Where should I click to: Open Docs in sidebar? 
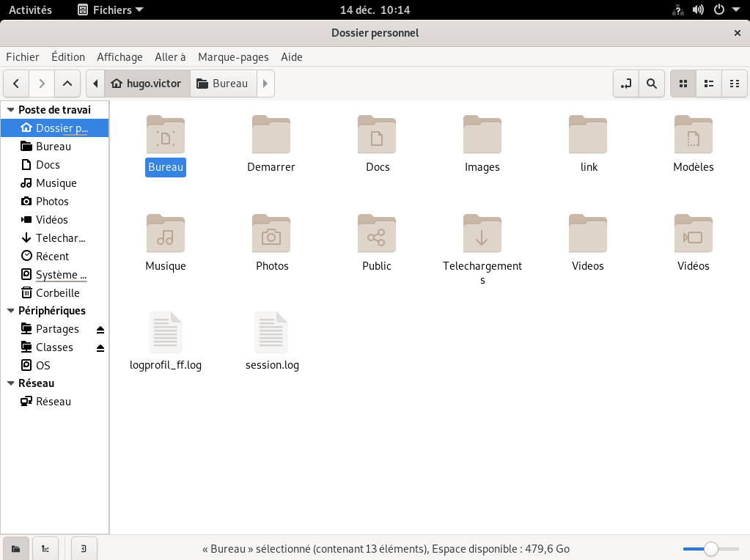(x=54, y=165)
